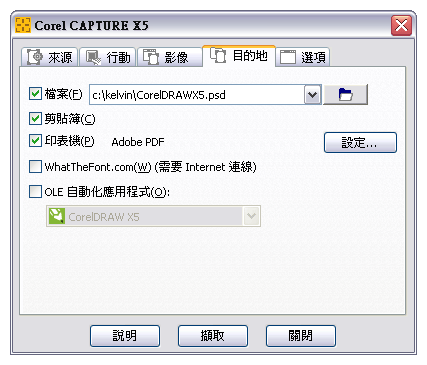The height and width of the screenshot is (365, 427).
Task: Enable the WhatTheFont.com checkbox
Action: [x=35, y=166]
